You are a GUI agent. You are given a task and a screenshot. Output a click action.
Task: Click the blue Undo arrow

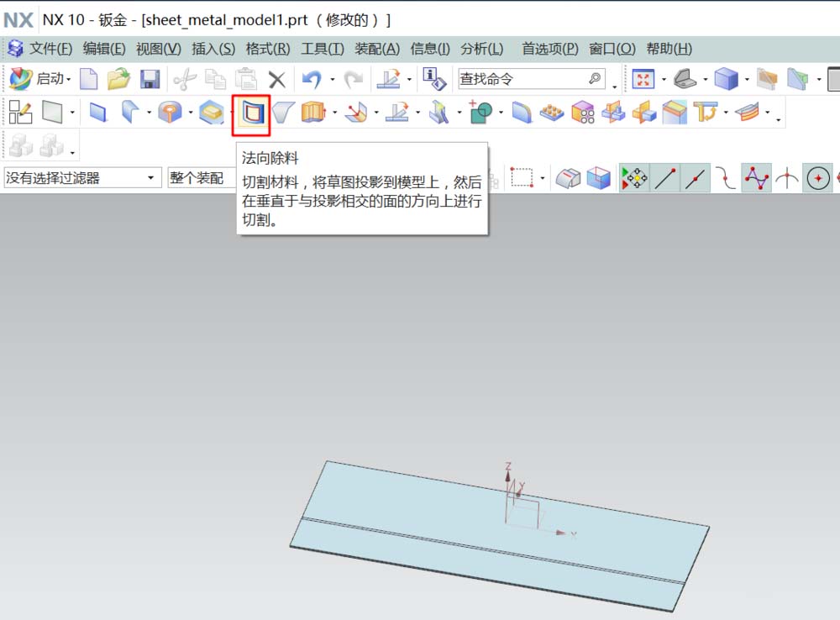tap(312, 79)
